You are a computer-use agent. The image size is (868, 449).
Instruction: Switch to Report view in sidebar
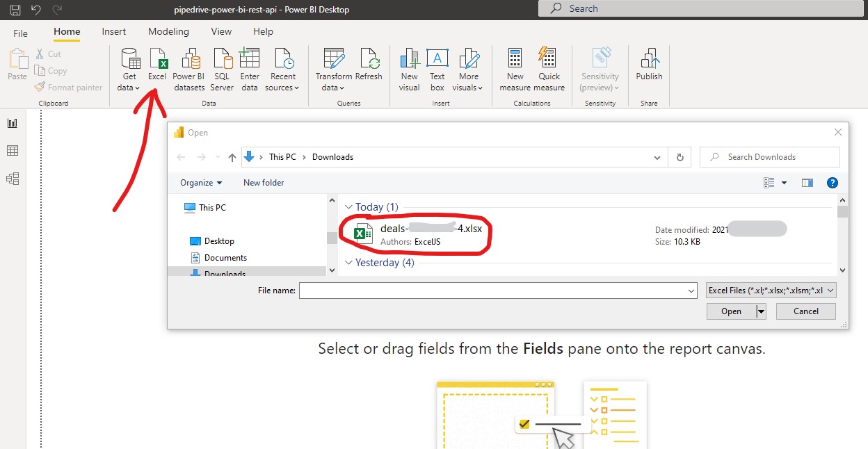point(13,123)
